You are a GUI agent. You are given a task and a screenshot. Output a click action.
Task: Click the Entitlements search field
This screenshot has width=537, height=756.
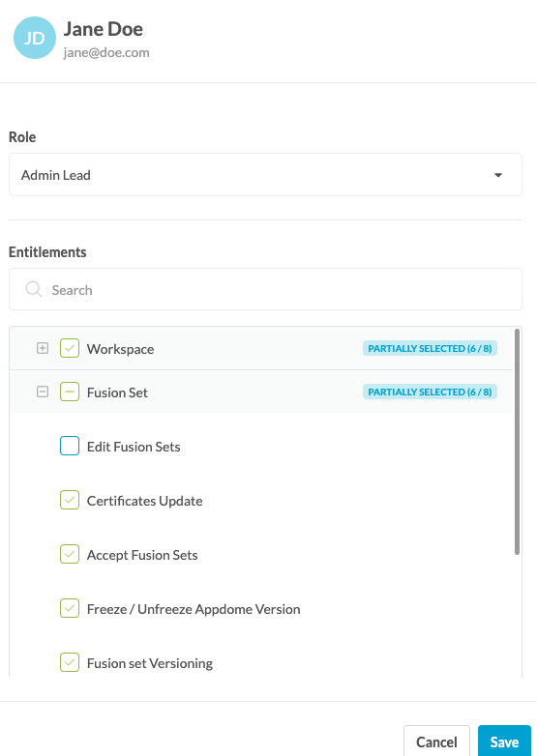click(x=265, y=289)
